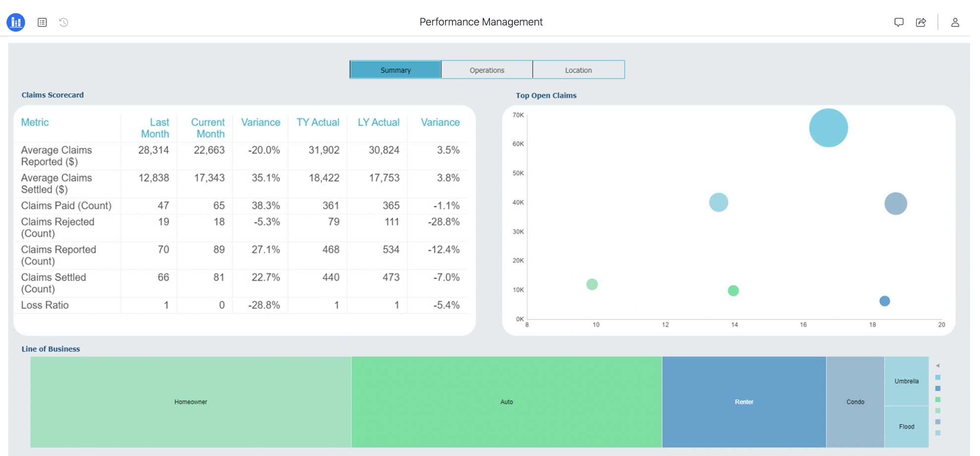
Task: Click the Loss Ratio row label
Action: click(45, 305)
